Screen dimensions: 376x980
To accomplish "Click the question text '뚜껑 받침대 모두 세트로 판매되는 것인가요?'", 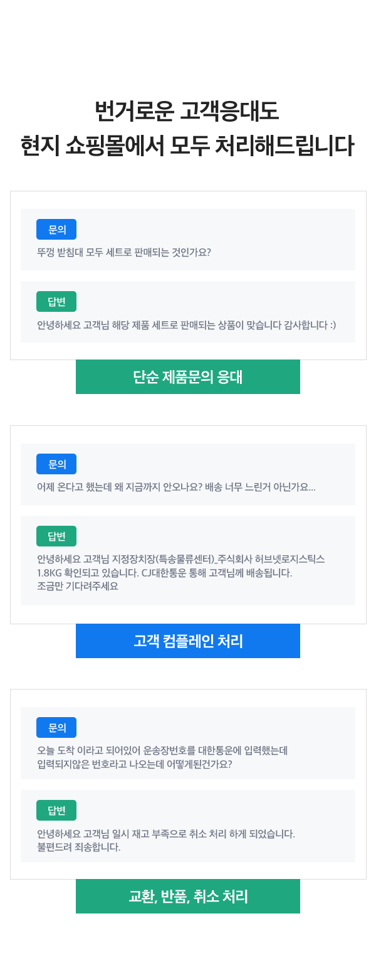I will coord(123,252).
